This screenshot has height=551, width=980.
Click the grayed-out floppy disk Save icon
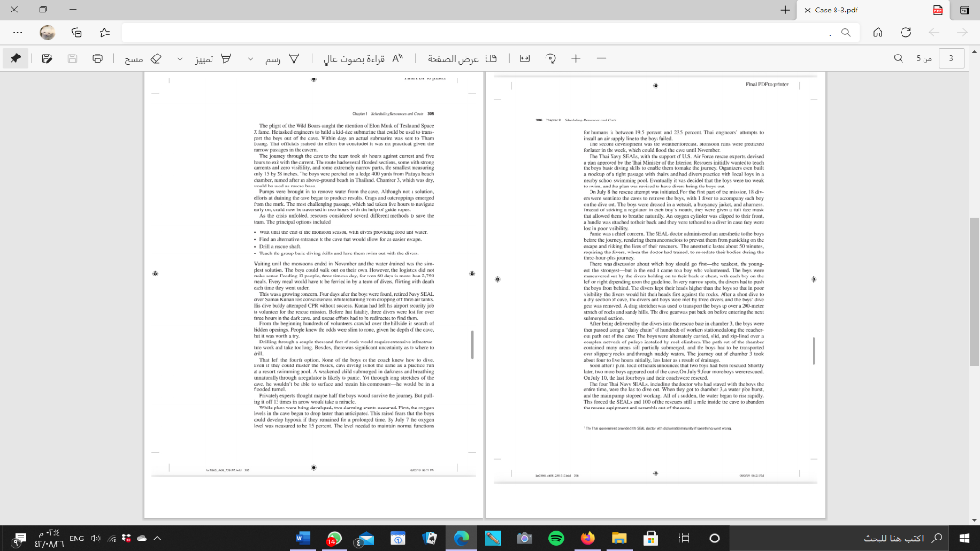[x=72, y=58]
